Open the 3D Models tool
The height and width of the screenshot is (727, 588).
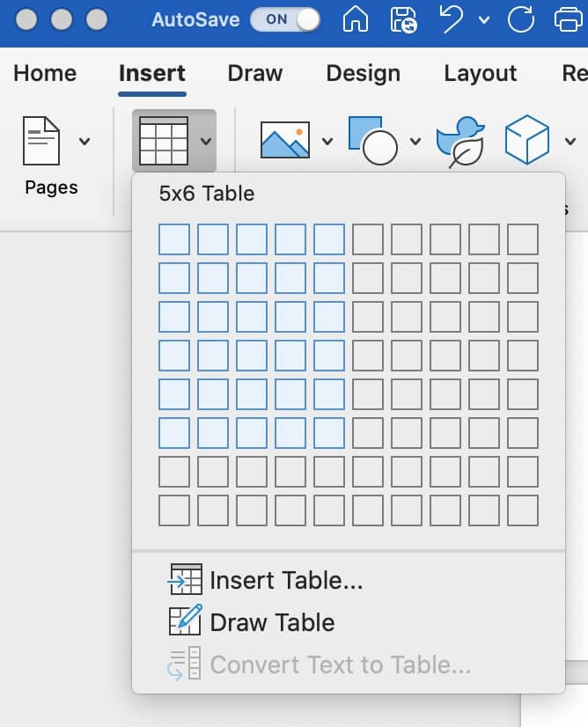coord(529,139)
